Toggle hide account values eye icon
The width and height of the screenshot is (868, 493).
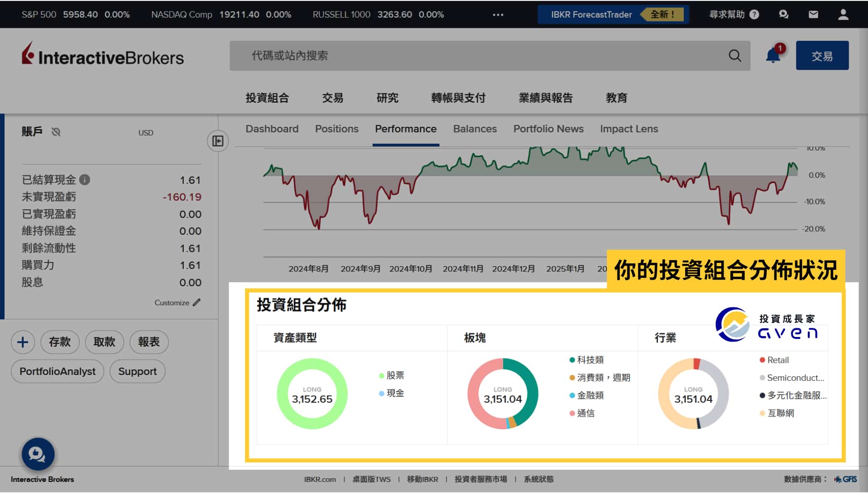tap(56, 132)
